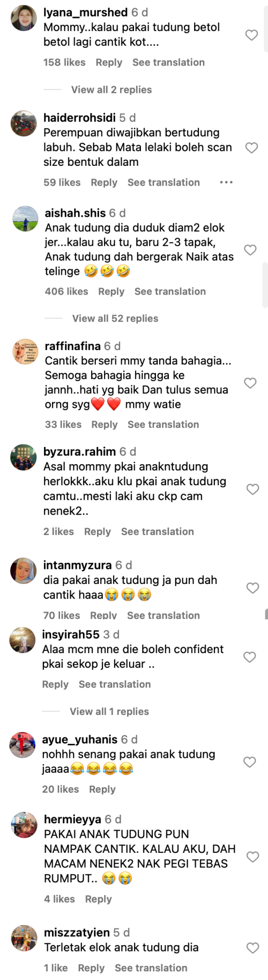Like haiderrohsidi's comment with heart icon
Image resolution: width=268 pixels, height=980 pixels.
click(251, 148)
